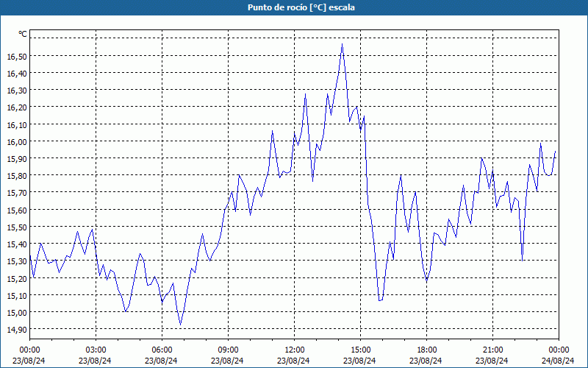Click the 16,40 y-axis label

(17, 73)
